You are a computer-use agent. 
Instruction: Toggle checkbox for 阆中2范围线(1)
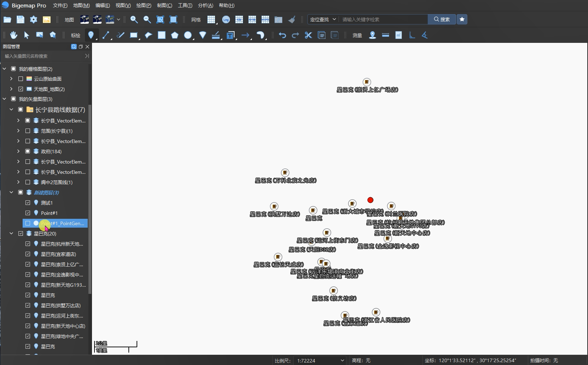tap(28, 182)
